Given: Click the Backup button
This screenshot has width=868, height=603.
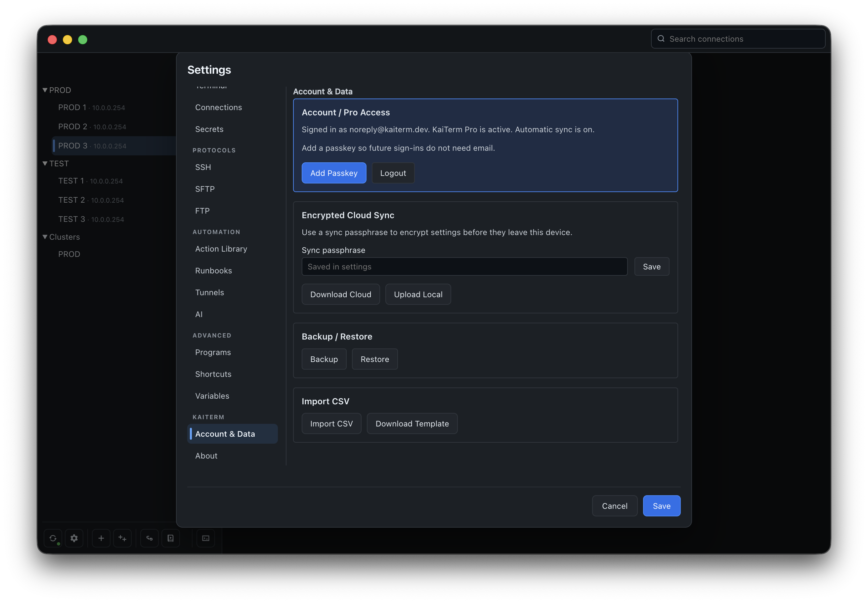Looking at the screenshot, I should tap(324, 359).
